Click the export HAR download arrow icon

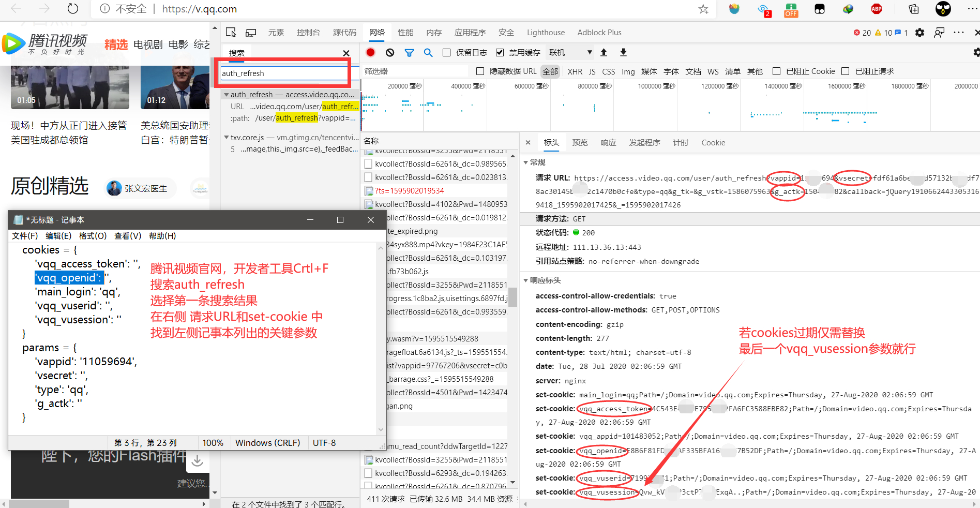tap(623, 52)
